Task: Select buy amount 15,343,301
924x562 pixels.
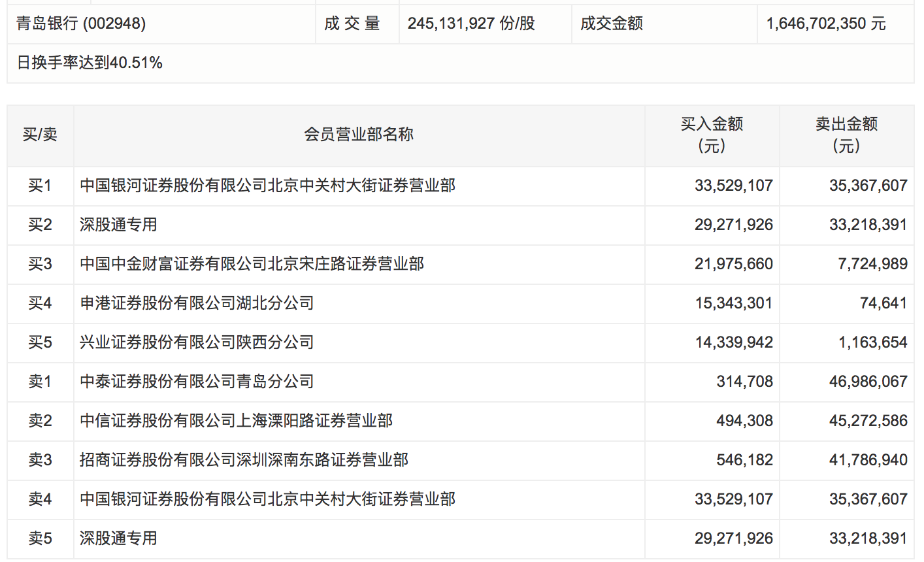Action: (x=734, y=303)
